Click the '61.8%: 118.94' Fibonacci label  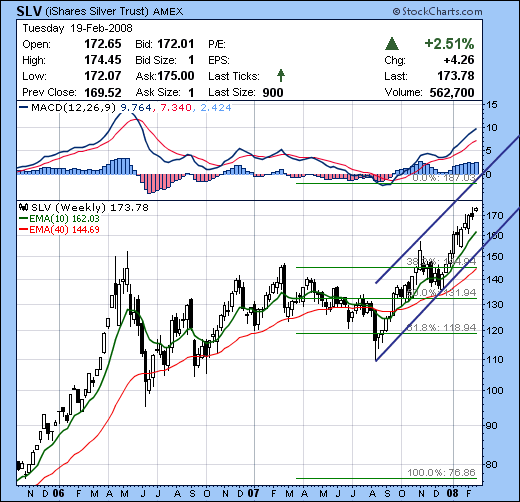click(441, 328)
